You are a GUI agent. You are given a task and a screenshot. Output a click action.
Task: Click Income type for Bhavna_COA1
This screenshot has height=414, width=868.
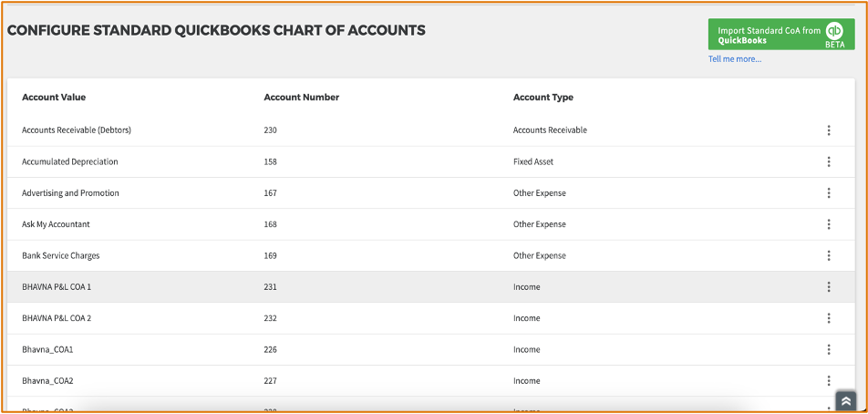pyautogui.click(x=526, y=350)
